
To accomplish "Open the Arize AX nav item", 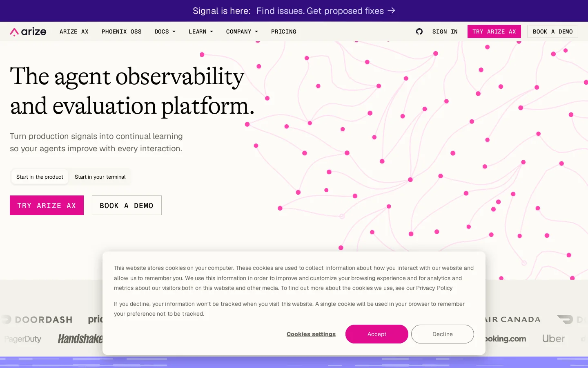I will [x=74, y=31].
